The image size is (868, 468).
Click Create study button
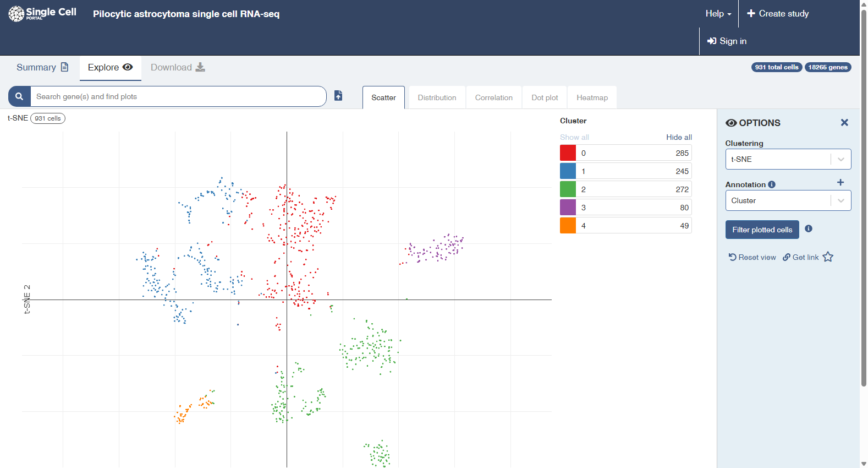(778, 14)
